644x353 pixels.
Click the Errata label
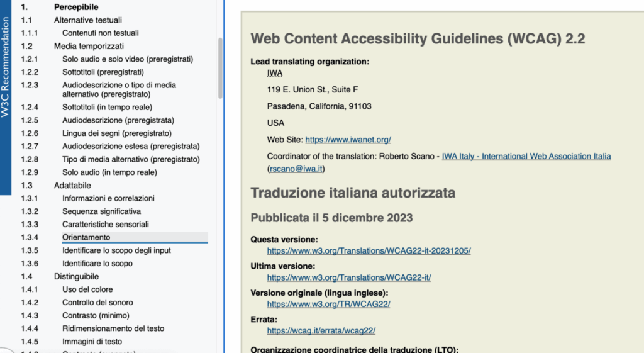tap(264, 319)
